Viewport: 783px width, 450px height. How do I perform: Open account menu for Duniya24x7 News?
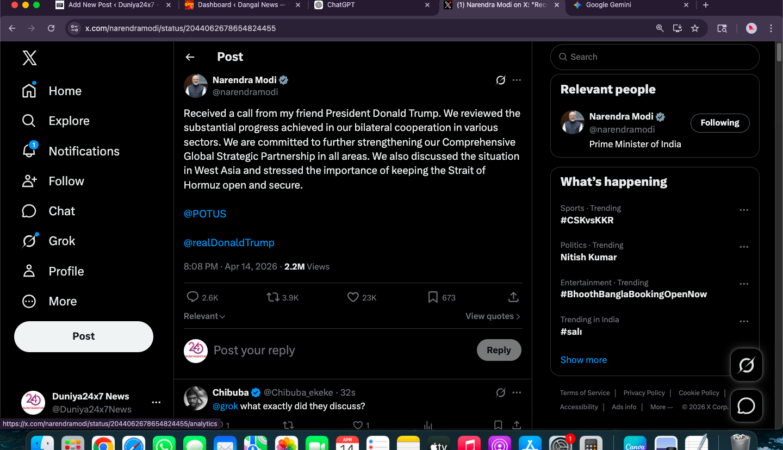click(155, 402)
